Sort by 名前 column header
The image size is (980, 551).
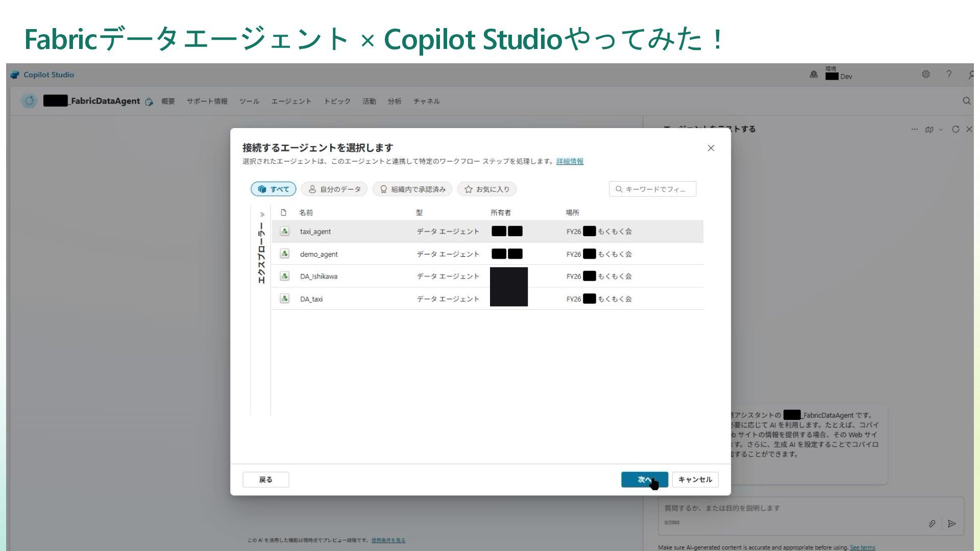306,213
